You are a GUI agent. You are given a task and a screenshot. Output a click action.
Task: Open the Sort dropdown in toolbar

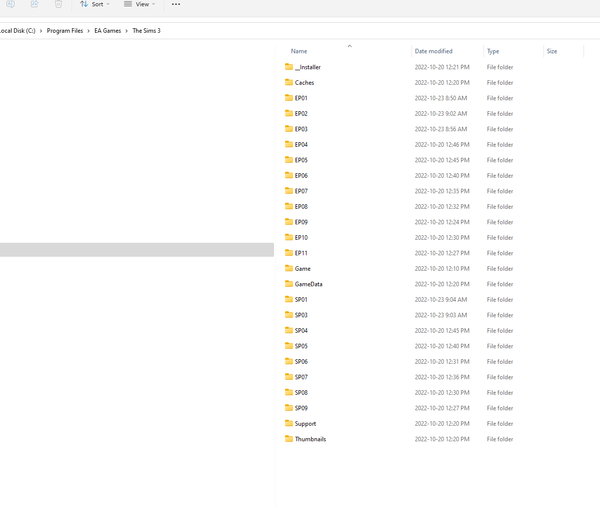(95, 4)
